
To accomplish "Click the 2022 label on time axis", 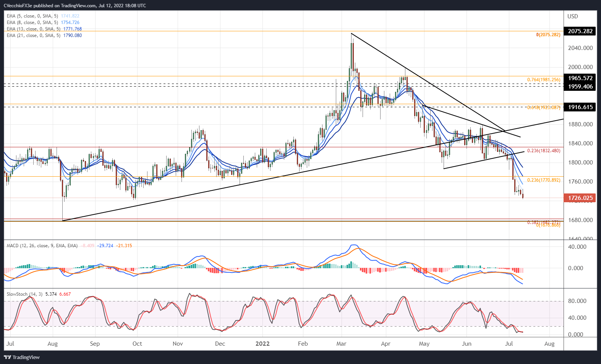I will 262,344.
